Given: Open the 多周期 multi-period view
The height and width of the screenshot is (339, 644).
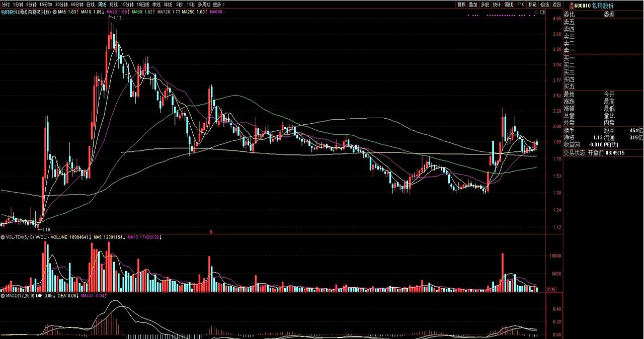Looking at the screenshot, I should point(204,4).
